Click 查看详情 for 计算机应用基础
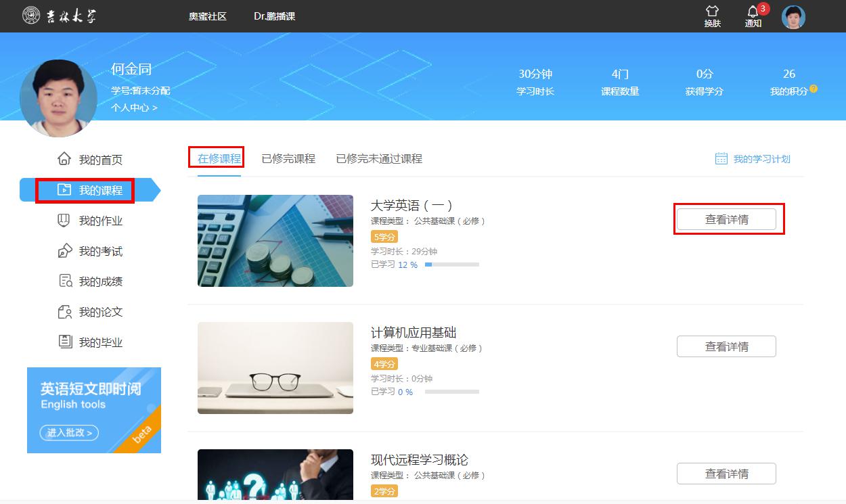Screen dimensions: 846x504 726,346
